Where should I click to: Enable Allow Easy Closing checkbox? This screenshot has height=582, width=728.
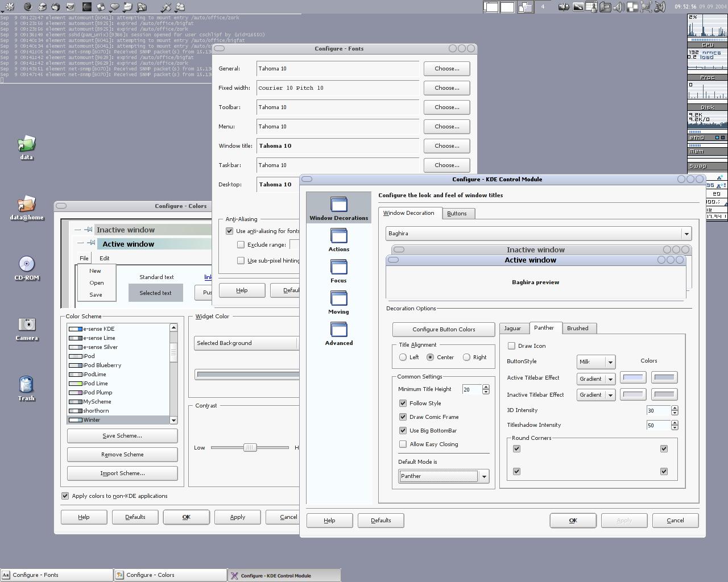pos(403,444)
